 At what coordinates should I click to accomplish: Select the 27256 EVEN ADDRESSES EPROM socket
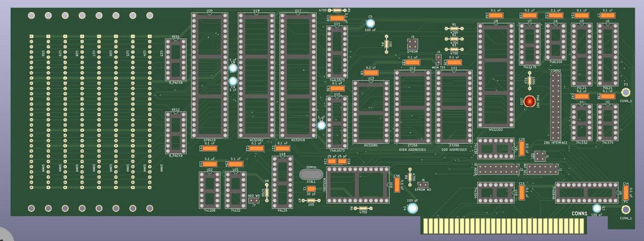click(412, 107)
